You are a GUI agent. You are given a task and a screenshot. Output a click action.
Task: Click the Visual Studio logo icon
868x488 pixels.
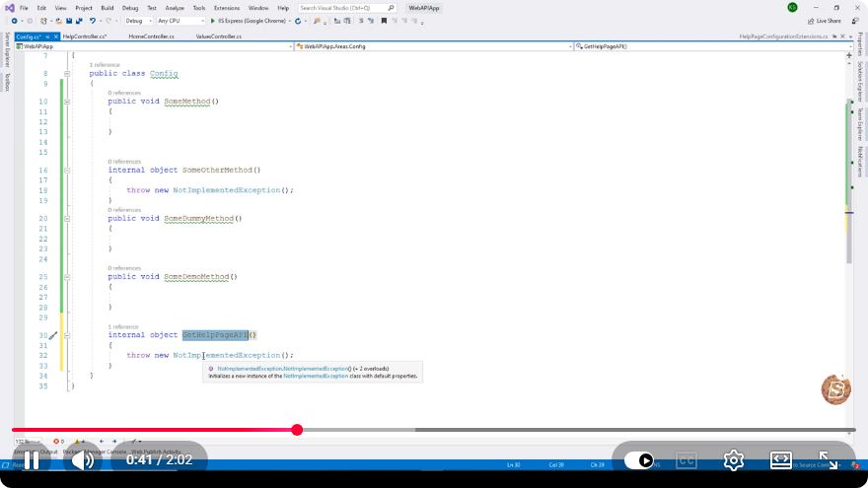[10, 8]
